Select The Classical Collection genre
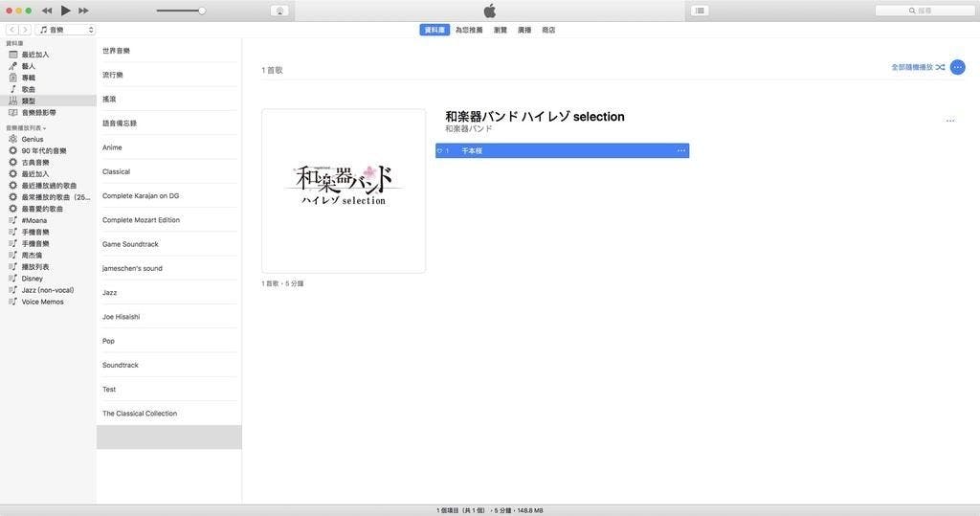This screenshot has width=980, height=516. click(x=168, y=414)
